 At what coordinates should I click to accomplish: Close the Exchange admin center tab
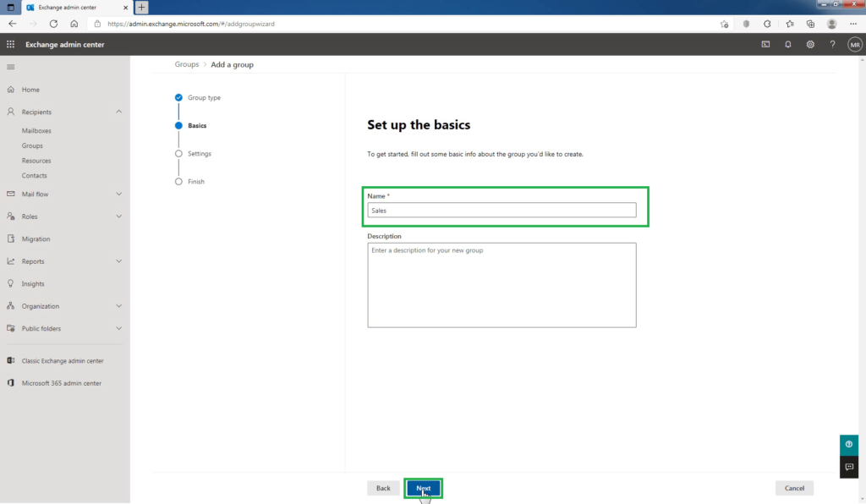(x=125, y=7)
